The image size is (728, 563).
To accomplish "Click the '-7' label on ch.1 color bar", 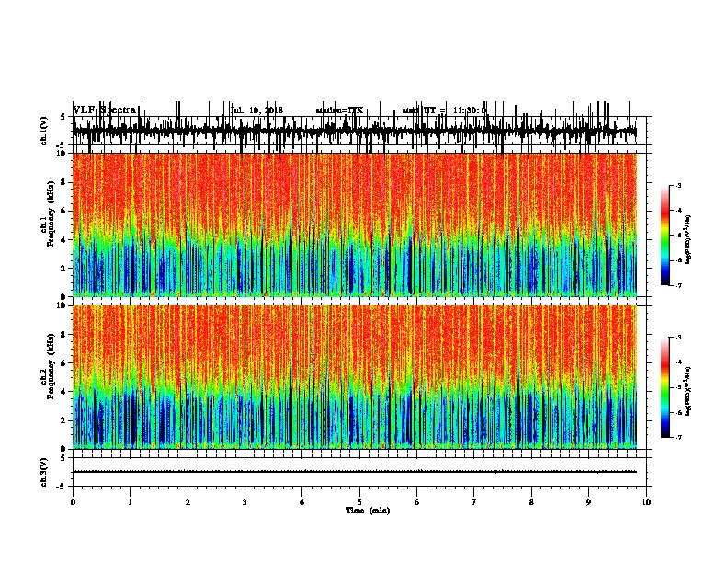I will click(677, 285).
